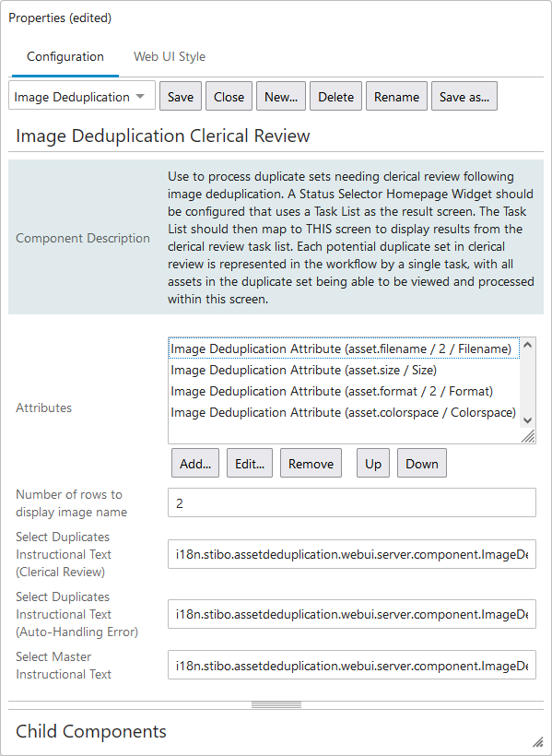
Task: Click the Close configuration button
Action: click(x=229, y=97)
